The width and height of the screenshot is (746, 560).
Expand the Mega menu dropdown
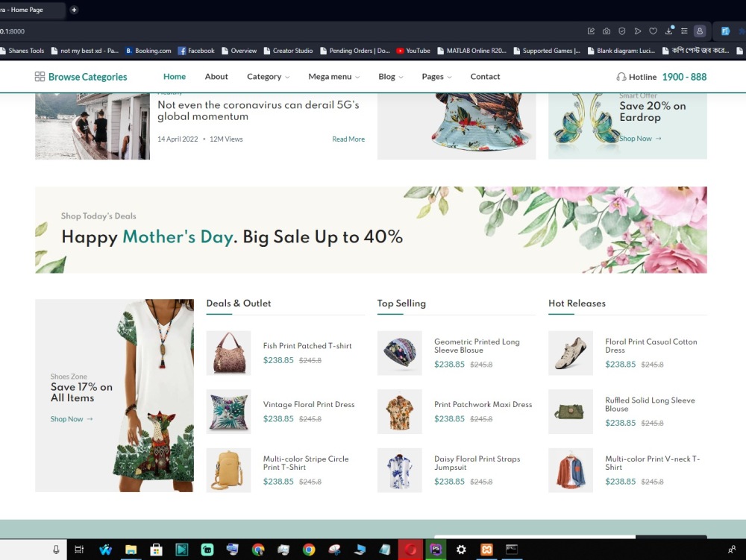(333, 77)
